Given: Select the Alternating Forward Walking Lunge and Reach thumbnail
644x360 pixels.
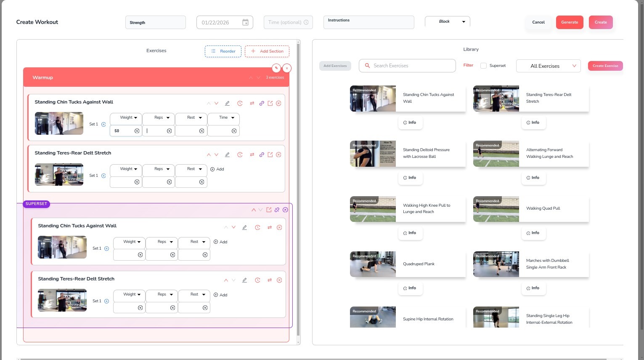Looking at the screenshot, I should coord(496,154).
